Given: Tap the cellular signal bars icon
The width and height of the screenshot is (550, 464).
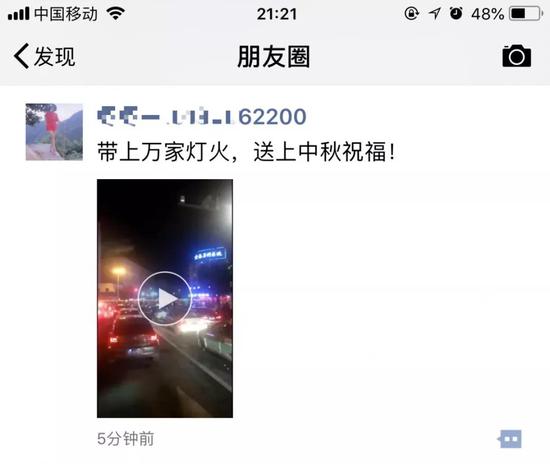Looking at the screenshot, I should [18, 14].
